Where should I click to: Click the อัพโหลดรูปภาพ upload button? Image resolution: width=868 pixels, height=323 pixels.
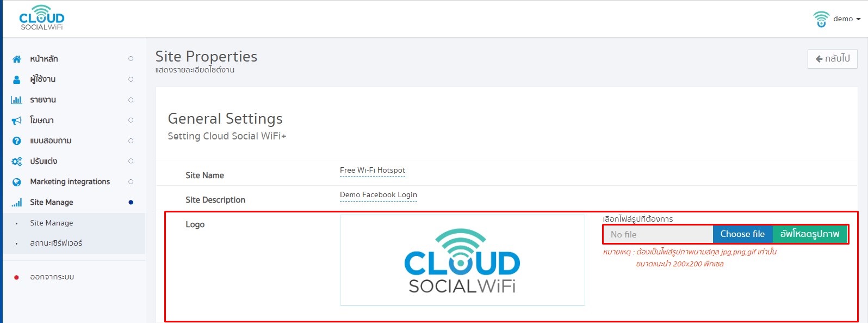(x=810, y=234)
